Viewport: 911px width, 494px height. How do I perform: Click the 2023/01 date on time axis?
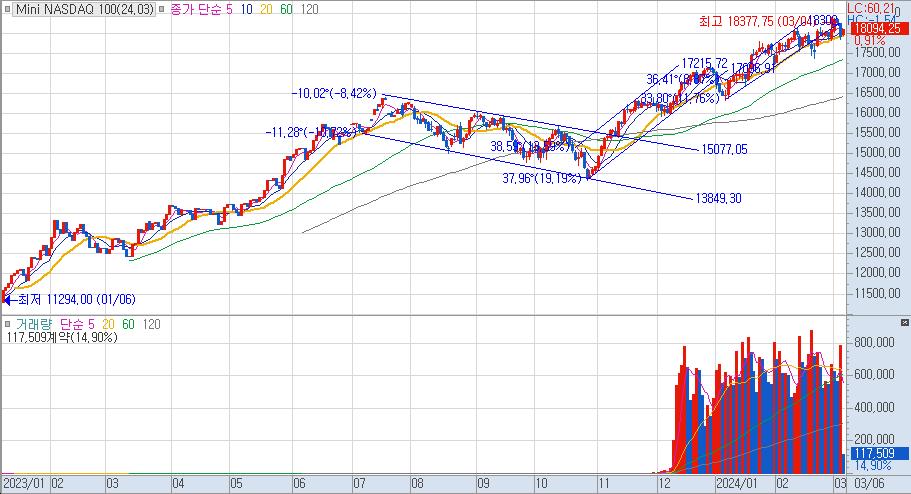(23, 484)
